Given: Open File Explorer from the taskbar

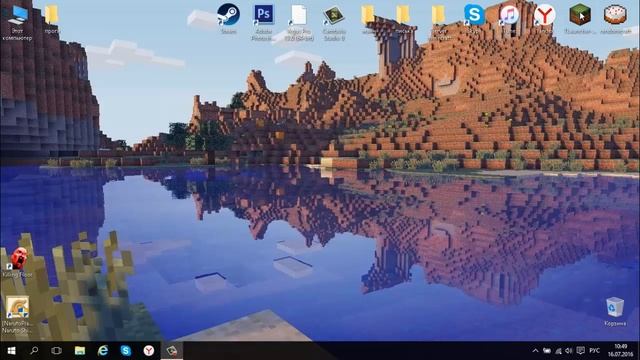Looking at the screenshot, I should (x=80, y=351).
